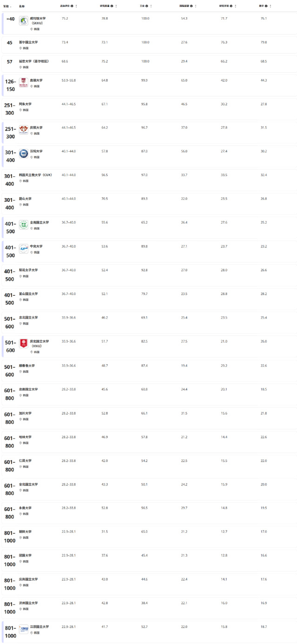Sort by the 教学 column arrow
297x644 pixels.
(x=271, y=6)
